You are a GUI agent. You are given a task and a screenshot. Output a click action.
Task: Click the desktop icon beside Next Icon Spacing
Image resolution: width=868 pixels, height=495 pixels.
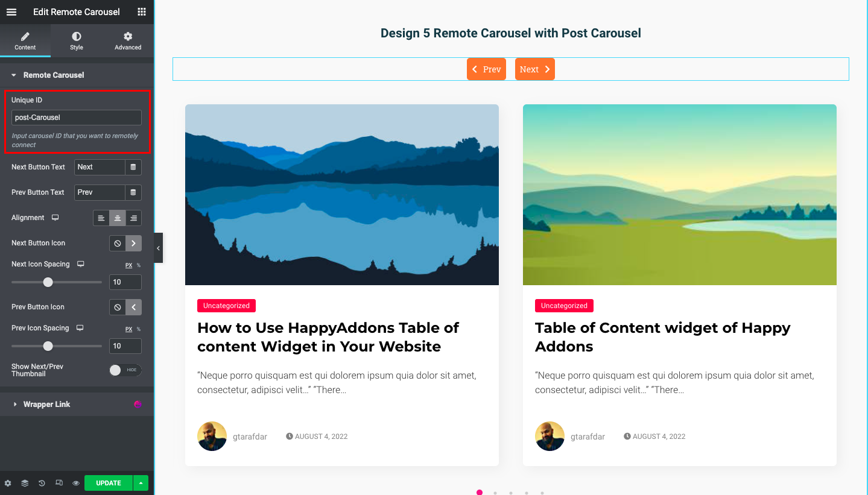point(79,264)
